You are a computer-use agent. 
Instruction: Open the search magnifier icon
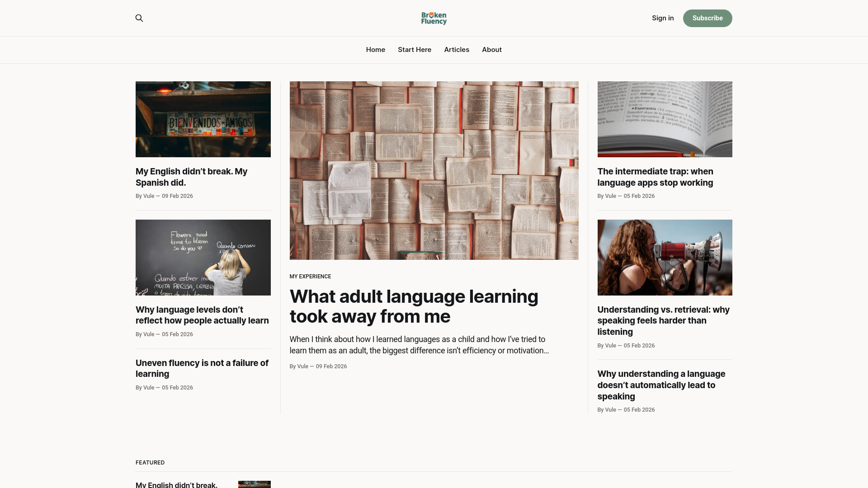click(139, 18)
